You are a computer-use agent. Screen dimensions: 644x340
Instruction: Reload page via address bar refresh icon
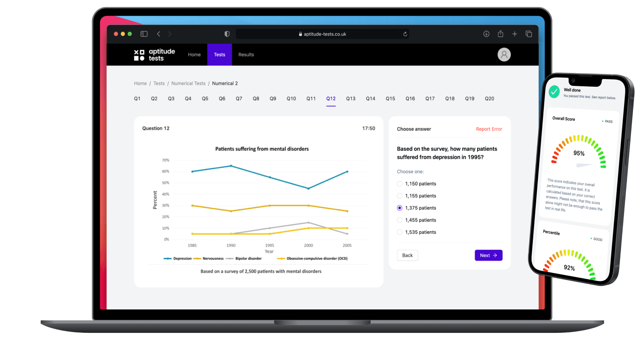[405, 34]
